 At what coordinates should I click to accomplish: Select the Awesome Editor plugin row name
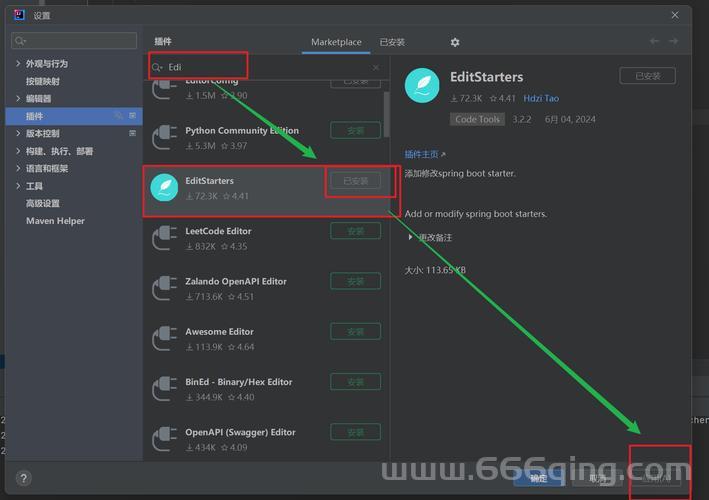pyautogui.click(x=219, y=331)
